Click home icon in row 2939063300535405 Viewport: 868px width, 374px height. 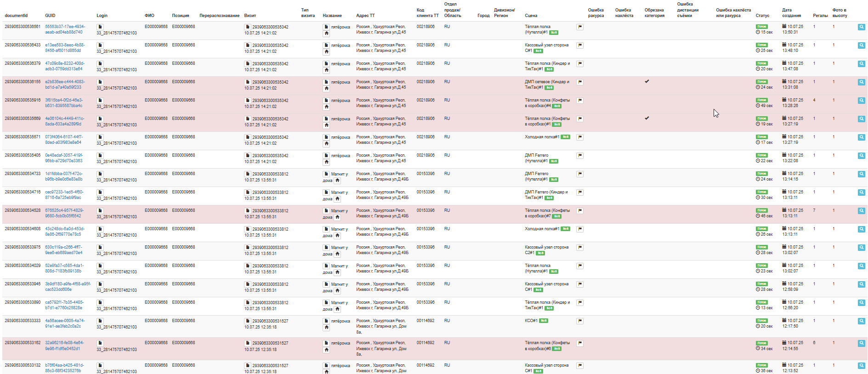tap(326, 162)
